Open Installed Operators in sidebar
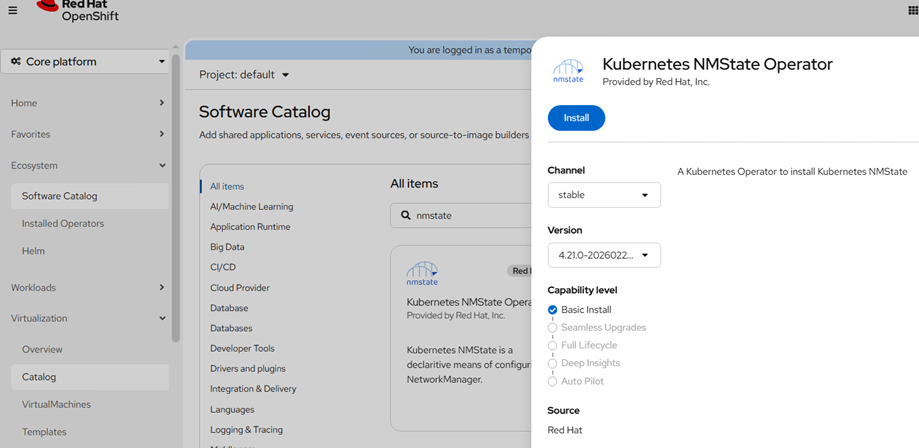 [63, 224]
